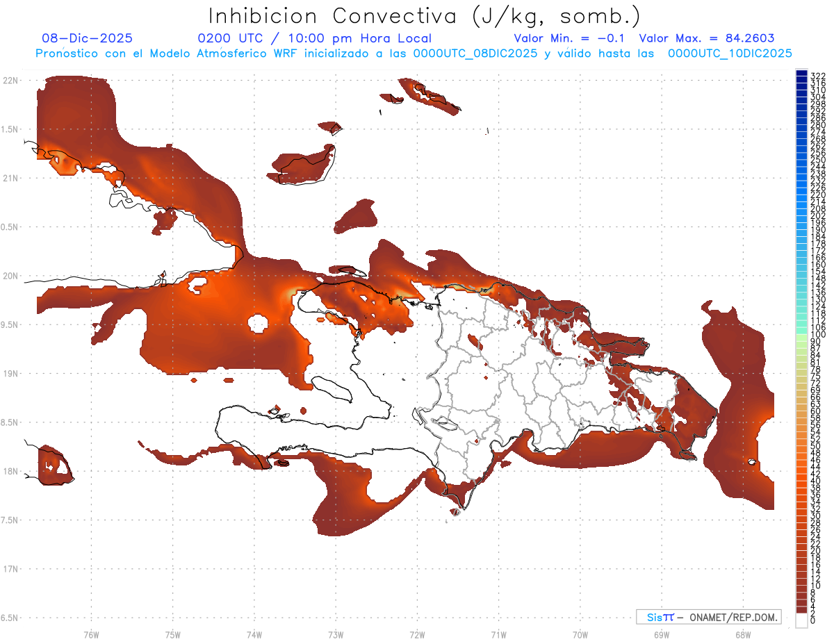834x644 pixels.
Task: Click the '22N' latitude label
Action: 10,81
